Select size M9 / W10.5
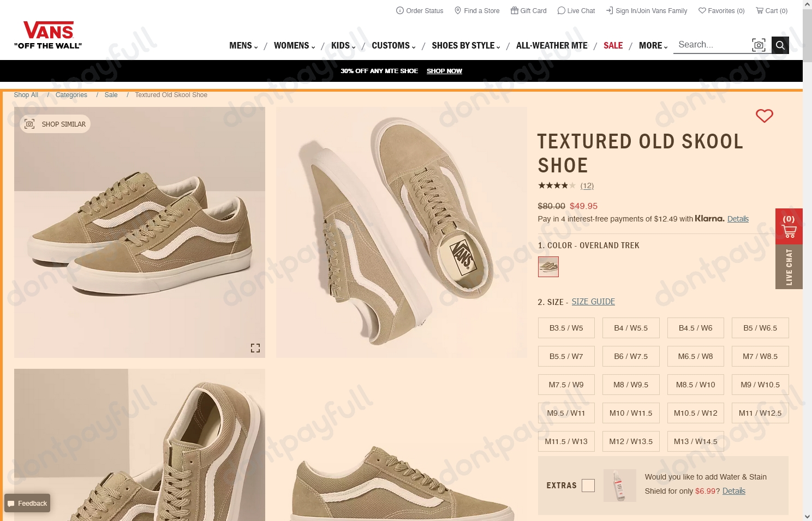Screen dimensions: 812x521 coord(760,385)
